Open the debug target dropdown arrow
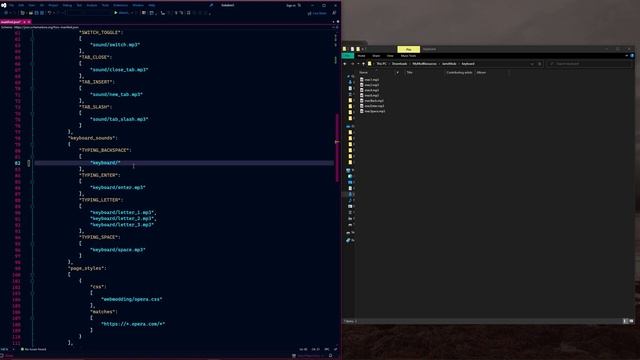The width and height of the screenshot is (640, 360). 132,13
